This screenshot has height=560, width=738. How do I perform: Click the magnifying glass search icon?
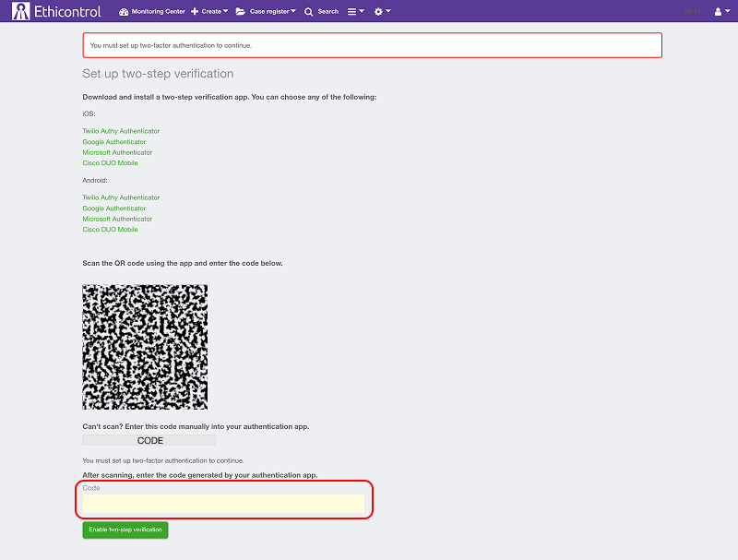[309, 12]
